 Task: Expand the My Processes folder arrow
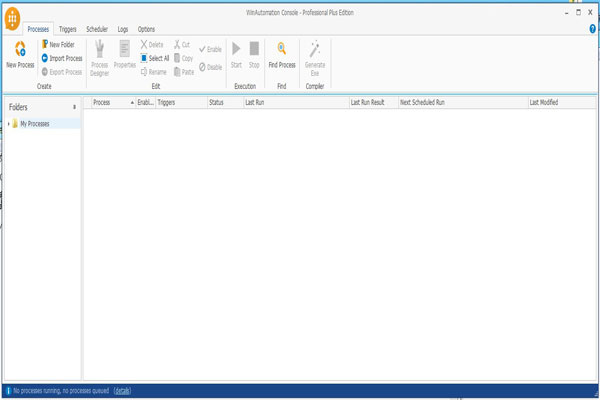pyautogui.click(x=8, y=124)
